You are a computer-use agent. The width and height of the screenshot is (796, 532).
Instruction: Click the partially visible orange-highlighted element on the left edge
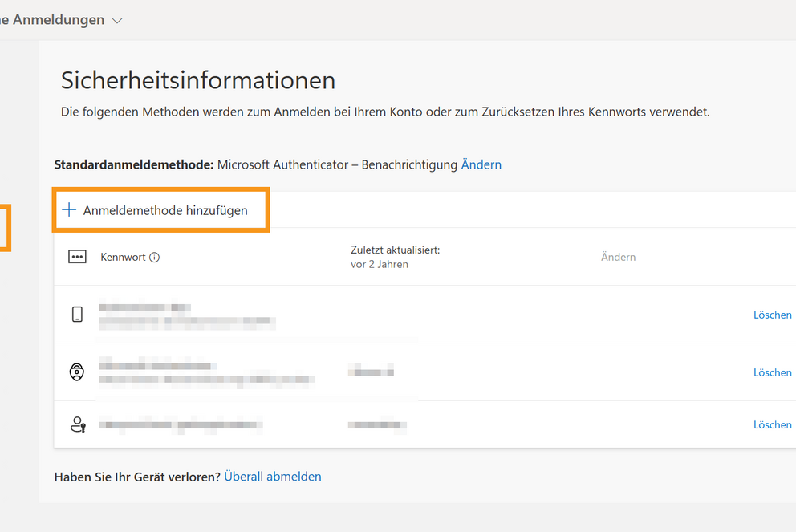[x=5, y=228]
